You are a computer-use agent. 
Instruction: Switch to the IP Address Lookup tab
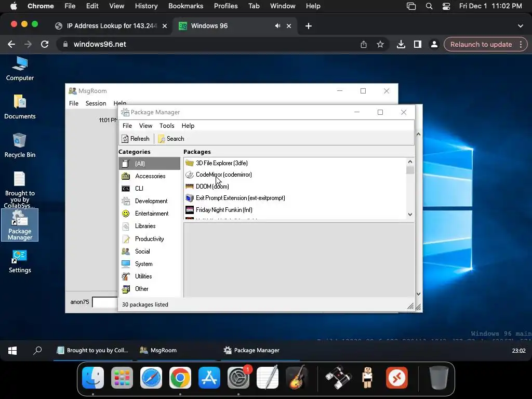pyautogui.click(x=111, y=26)
